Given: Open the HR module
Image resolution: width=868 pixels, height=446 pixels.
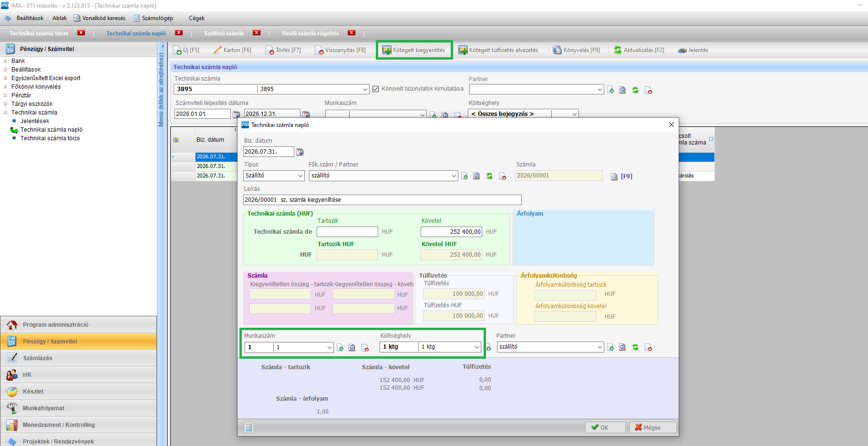Looking at the screenshot, I should point(78,374).
